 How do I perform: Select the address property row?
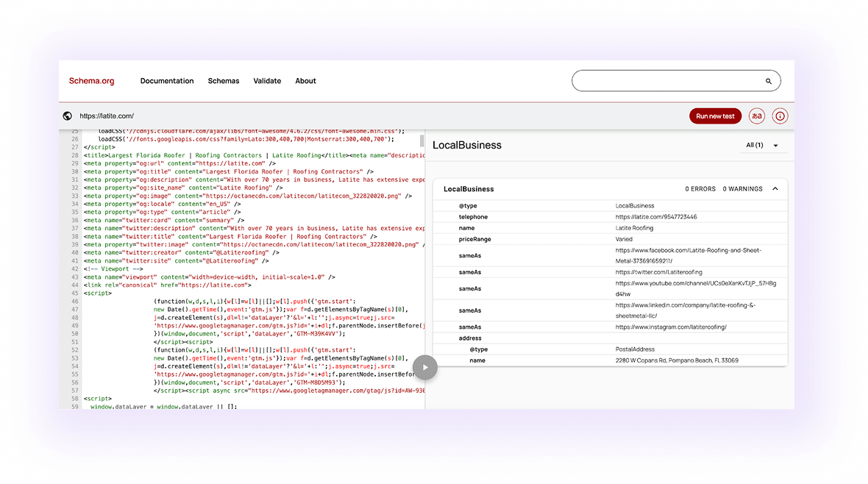tap(610, 338)
